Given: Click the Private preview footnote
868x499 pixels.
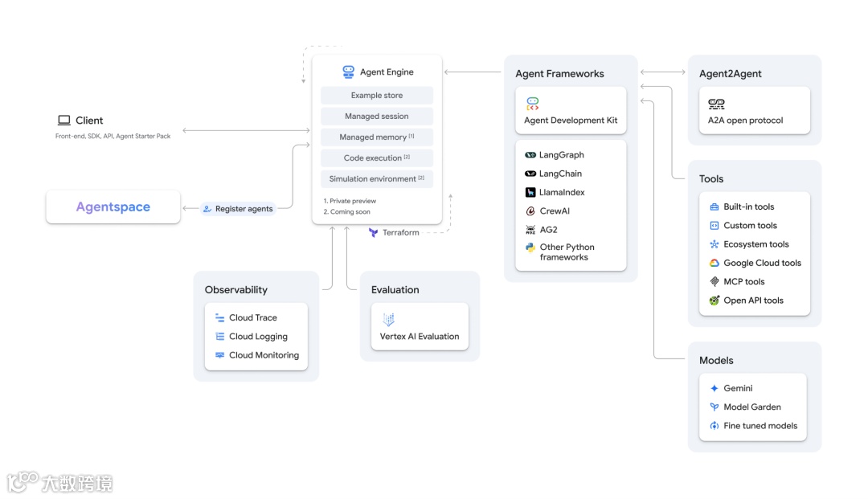Looking at the screenshot, I should [350, 201].
